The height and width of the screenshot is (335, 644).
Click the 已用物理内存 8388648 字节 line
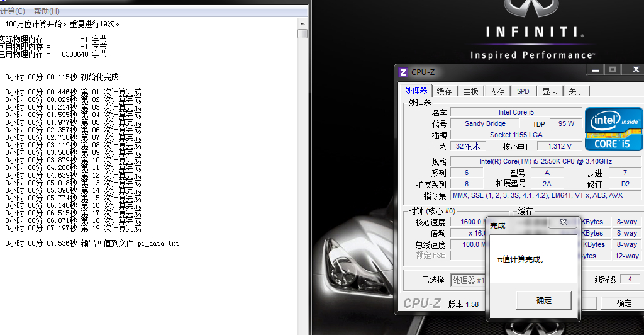click(x=53, y=54)
